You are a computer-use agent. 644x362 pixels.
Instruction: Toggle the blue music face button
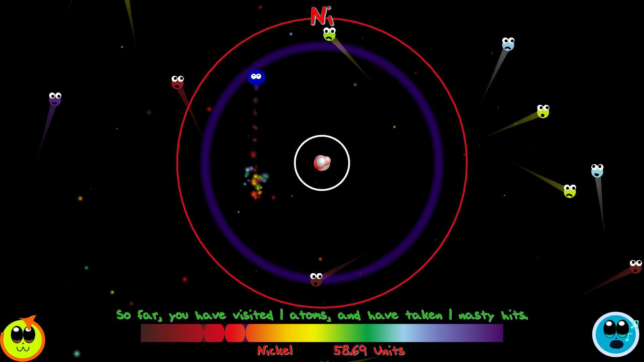615,334
